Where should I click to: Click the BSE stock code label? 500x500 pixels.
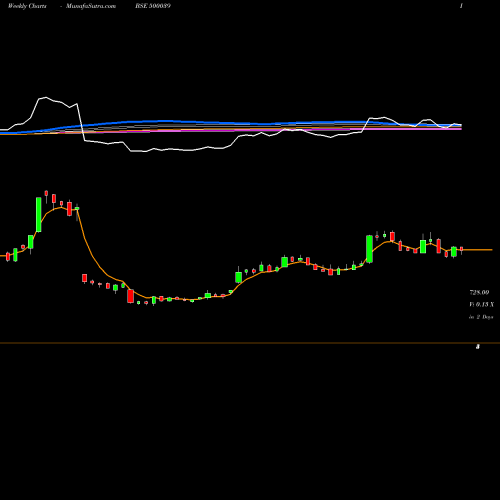(x=153, y=6)
